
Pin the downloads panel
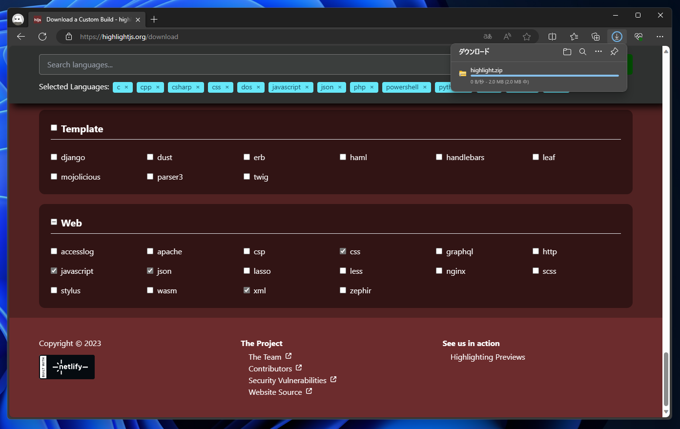click(x=614, y=52)
